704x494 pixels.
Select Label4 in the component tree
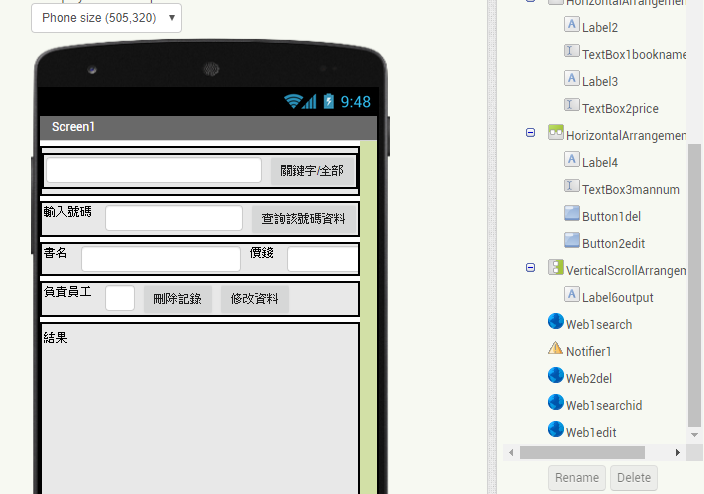click(x=600, y=163)
